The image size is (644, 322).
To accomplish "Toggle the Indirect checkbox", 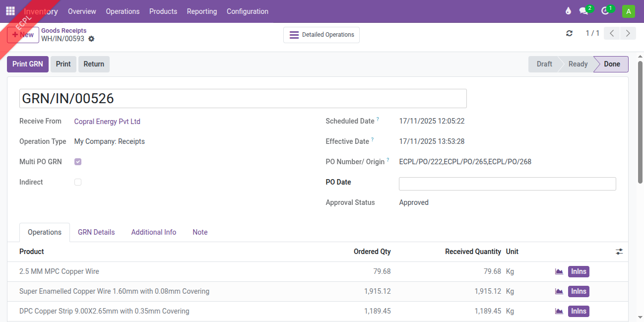I will [78, 182].
